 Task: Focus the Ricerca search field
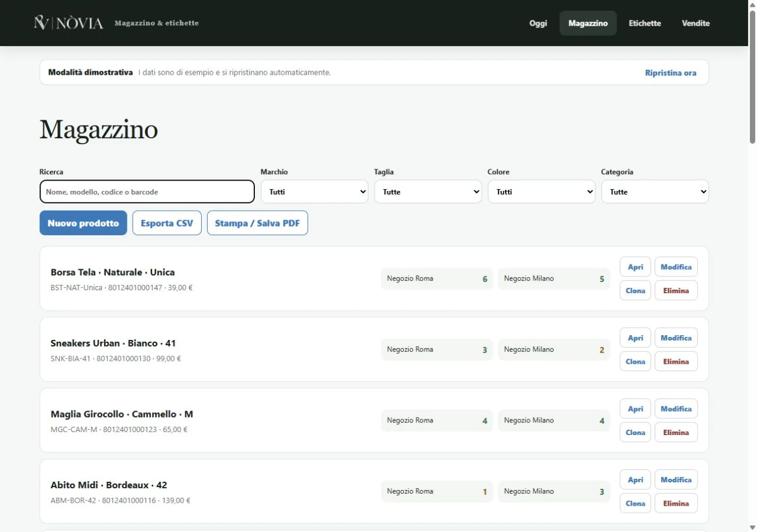tap(147, 192)
